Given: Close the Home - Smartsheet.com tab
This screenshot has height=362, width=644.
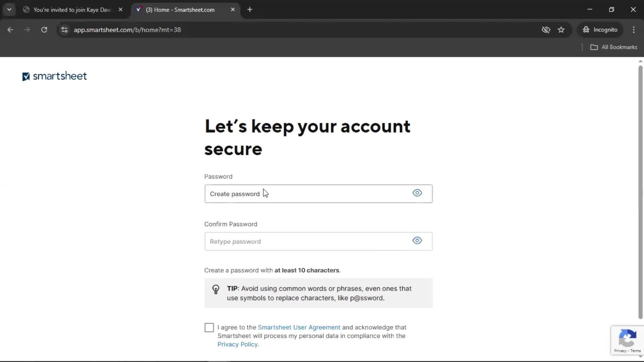Looking at the screenshot, I should click(x=233, y=10).
